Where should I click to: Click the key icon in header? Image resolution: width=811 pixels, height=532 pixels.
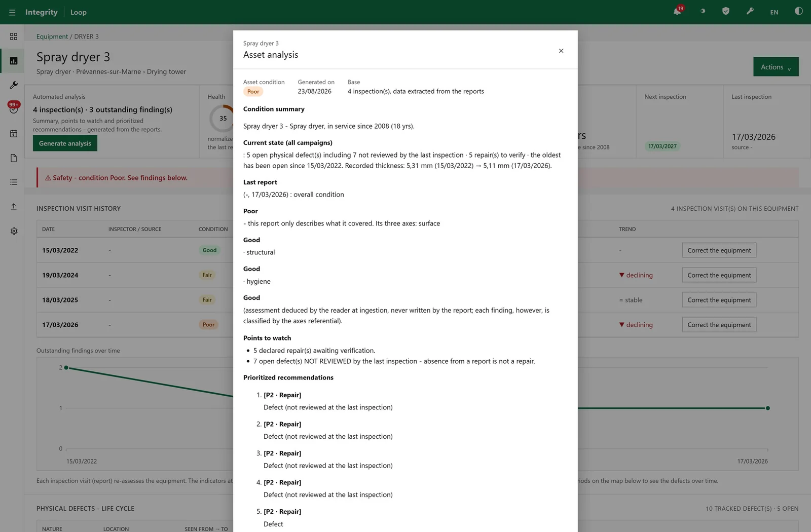pos(750,11)
